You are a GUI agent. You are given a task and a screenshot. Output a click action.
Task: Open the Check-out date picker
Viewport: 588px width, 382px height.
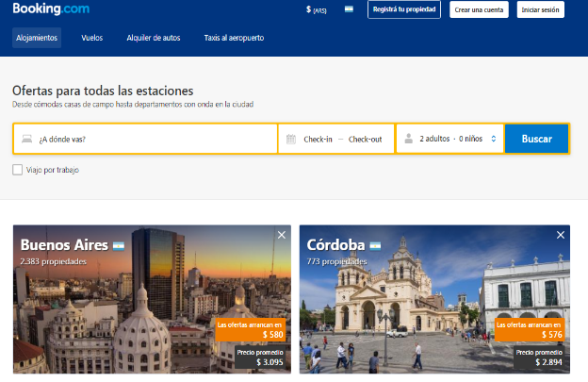click(365, 139)
